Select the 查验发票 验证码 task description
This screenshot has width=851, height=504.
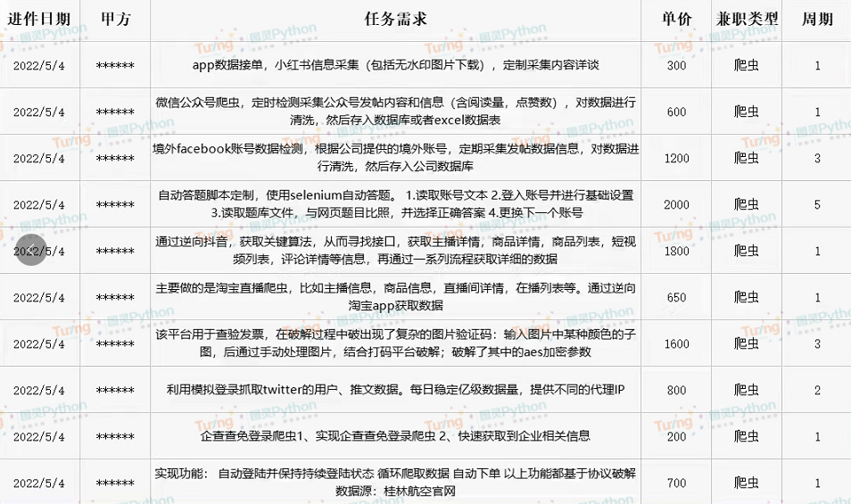(x=396, y=343)
